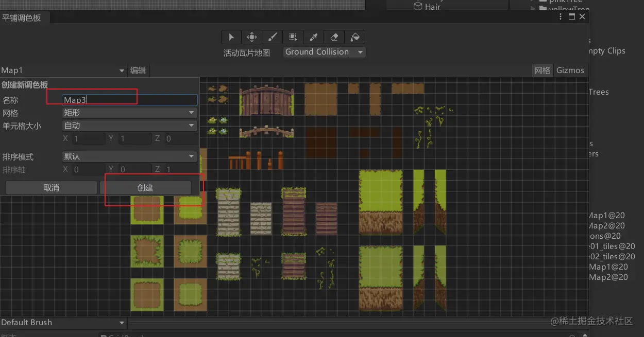This screenshot has width=644, height=337.
Task: Select the arrow selection tool
Action: [231, 37]
